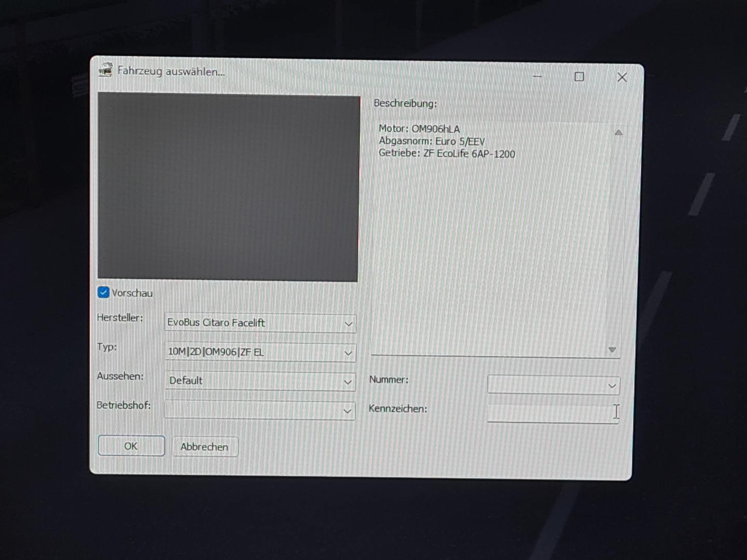747x560 pixels.
Task: Open the Typ dropdown
Action: [x=260, y=352]
